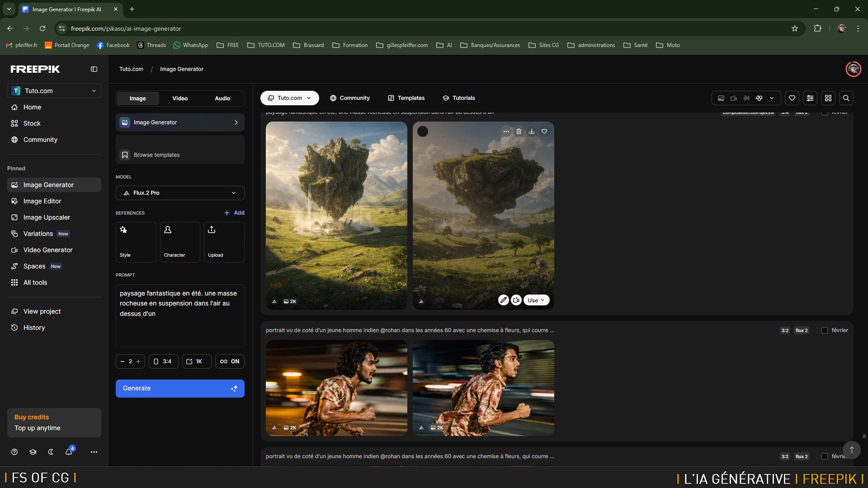868x488 pixels.
Task: Click the Add references link
Action: [x=234, y=213]
